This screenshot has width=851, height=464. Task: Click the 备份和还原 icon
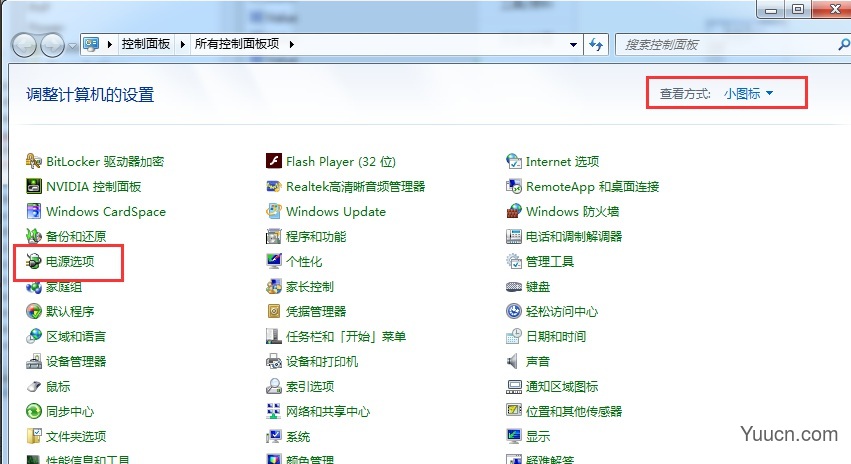click(x=34, y=236)
